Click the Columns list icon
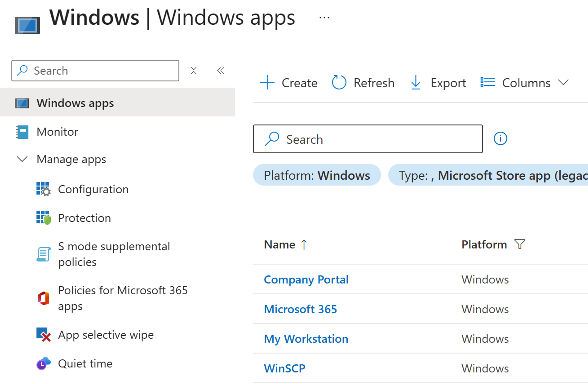This screenshot has height=384, width=588. [x=488, y=82]
